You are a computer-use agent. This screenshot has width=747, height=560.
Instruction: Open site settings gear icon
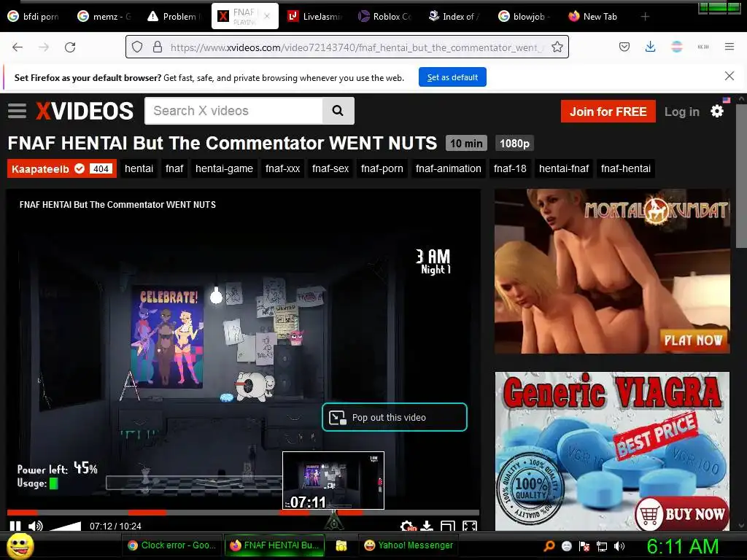click(717, 112)
